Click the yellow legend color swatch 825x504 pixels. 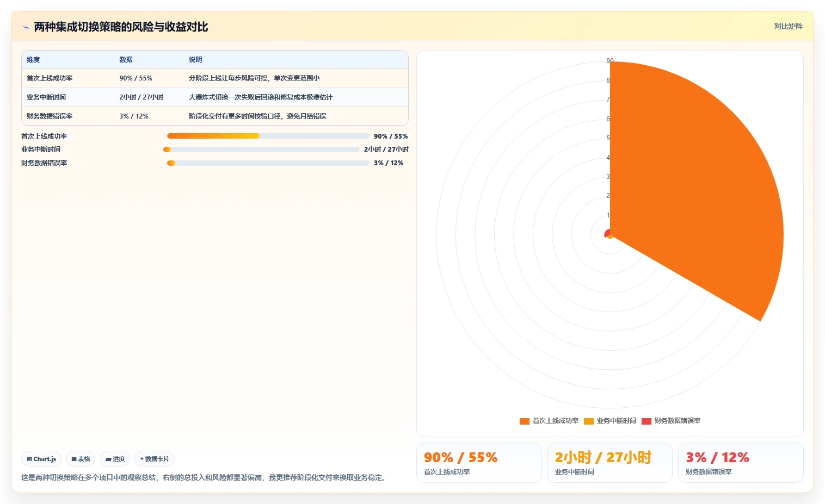pos(589,421)
